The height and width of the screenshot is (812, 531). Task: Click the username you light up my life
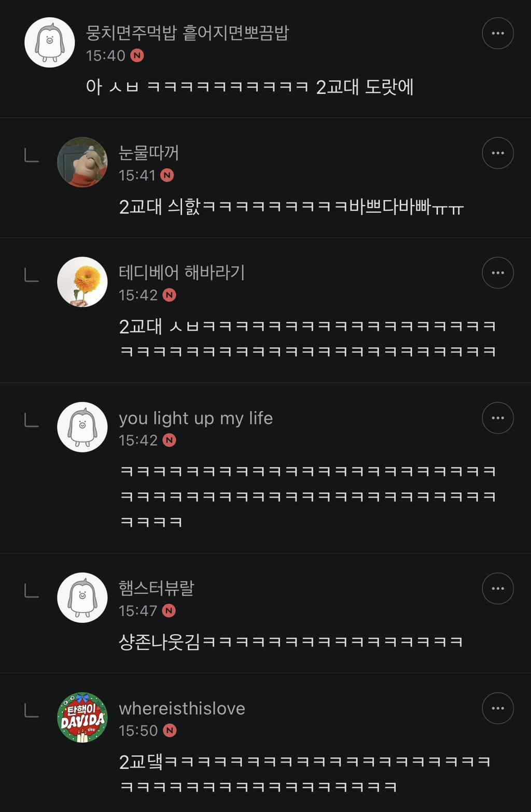(x=195, y=418)
